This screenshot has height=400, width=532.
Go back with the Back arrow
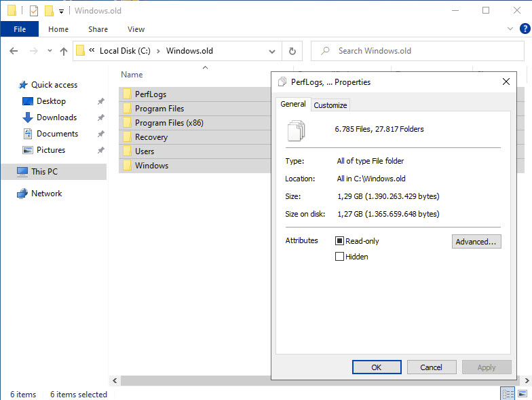click(x=14, y=51)
